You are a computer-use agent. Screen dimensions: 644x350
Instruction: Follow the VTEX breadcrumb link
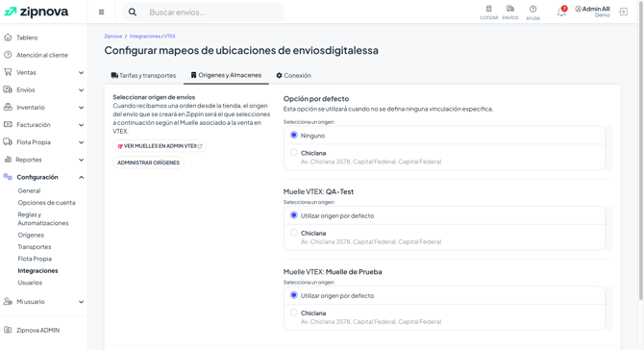click(170, 37)
